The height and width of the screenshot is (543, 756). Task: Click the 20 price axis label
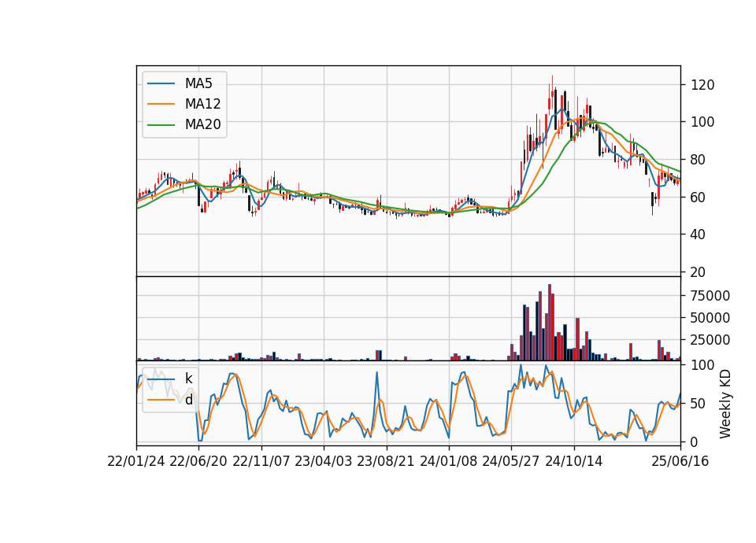pos(699,272)
